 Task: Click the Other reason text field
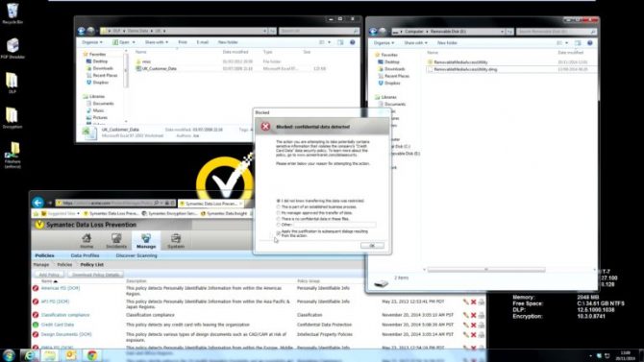click(x=334, y=225)
